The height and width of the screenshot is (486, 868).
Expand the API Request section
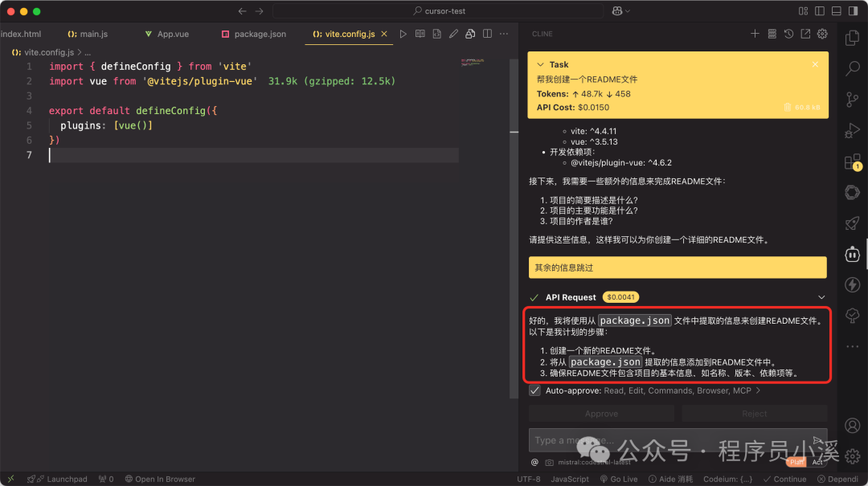tap(820, 296)
